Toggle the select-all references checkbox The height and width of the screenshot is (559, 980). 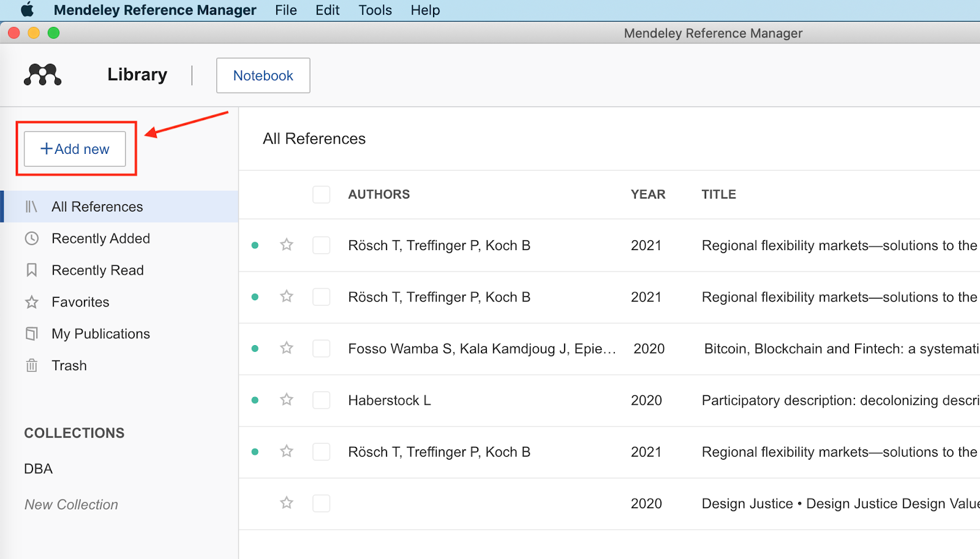click(322, 194)
